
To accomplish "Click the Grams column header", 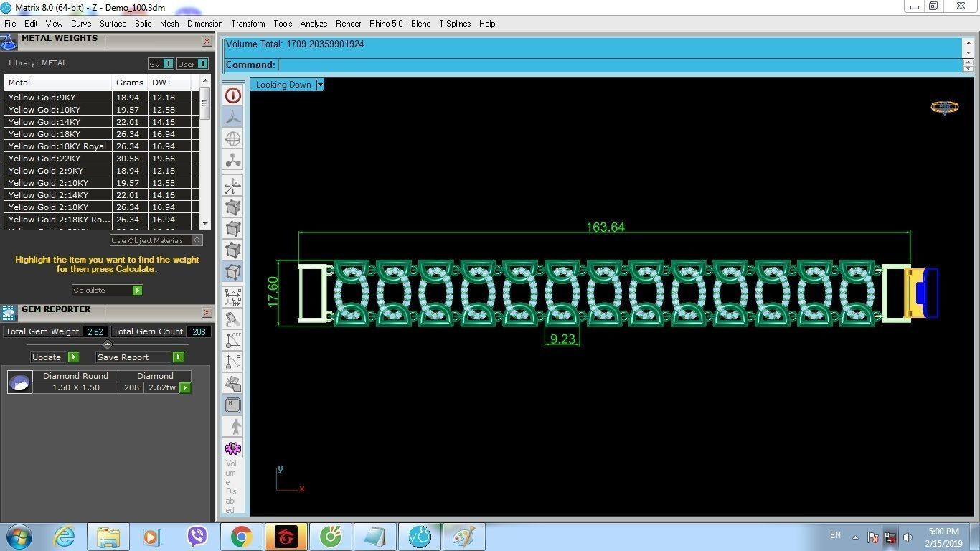I will coord(130,83).
